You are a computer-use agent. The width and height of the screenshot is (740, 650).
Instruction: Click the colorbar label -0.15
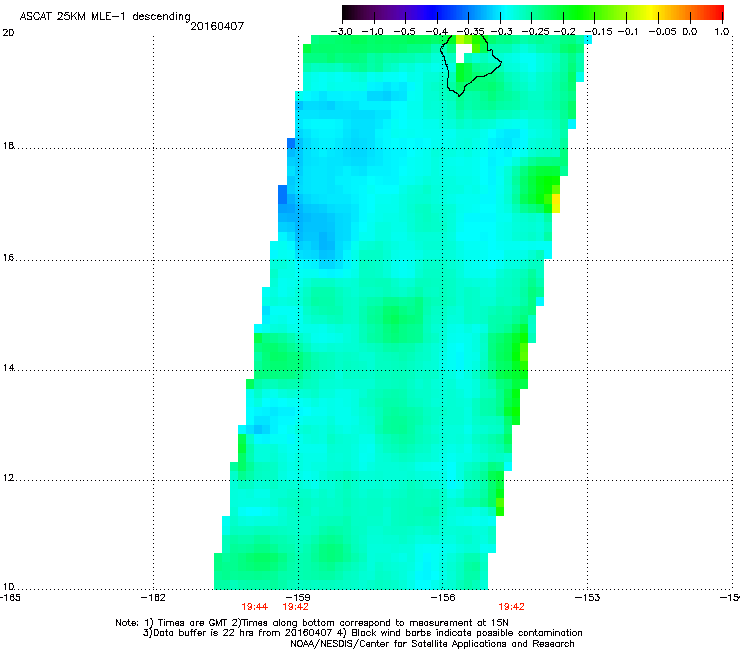click(598, 32)
